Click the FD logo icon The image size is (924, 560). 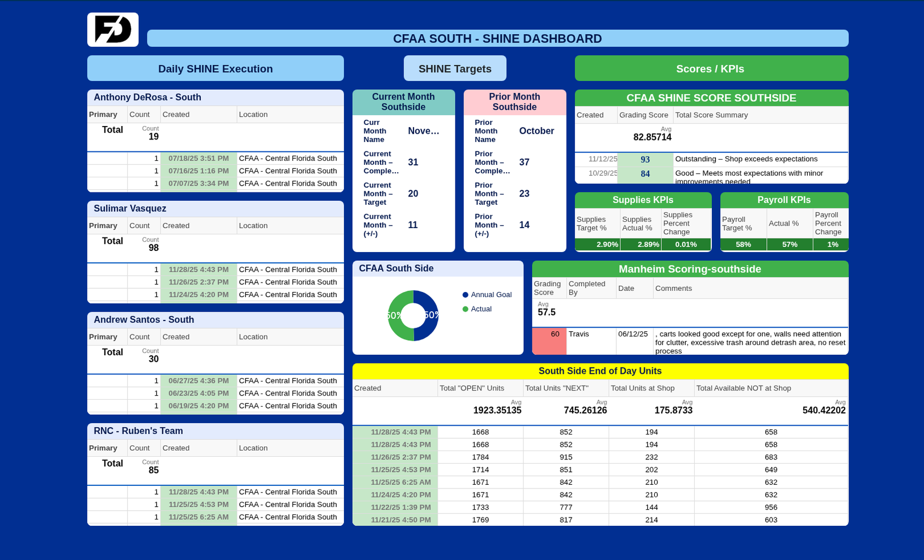(x=113, y=30)
